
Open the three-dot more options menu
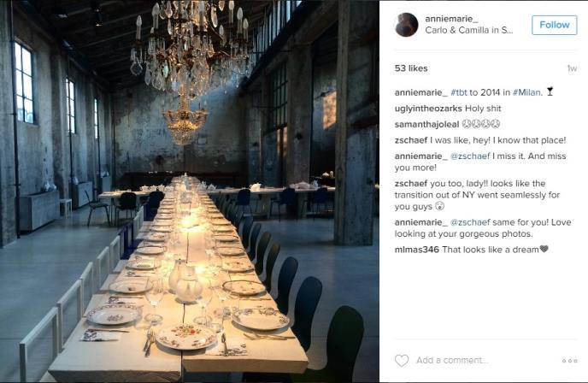(569, 361)
